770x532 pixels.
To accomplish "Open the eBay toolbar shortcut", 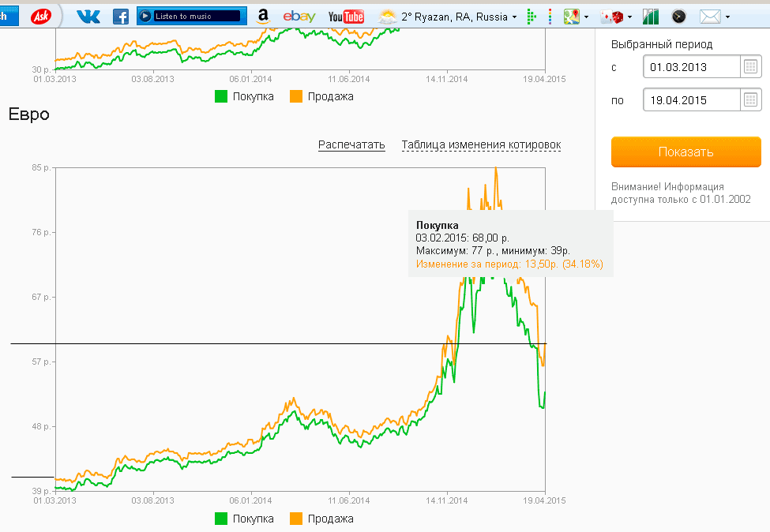I will point(299,16).
